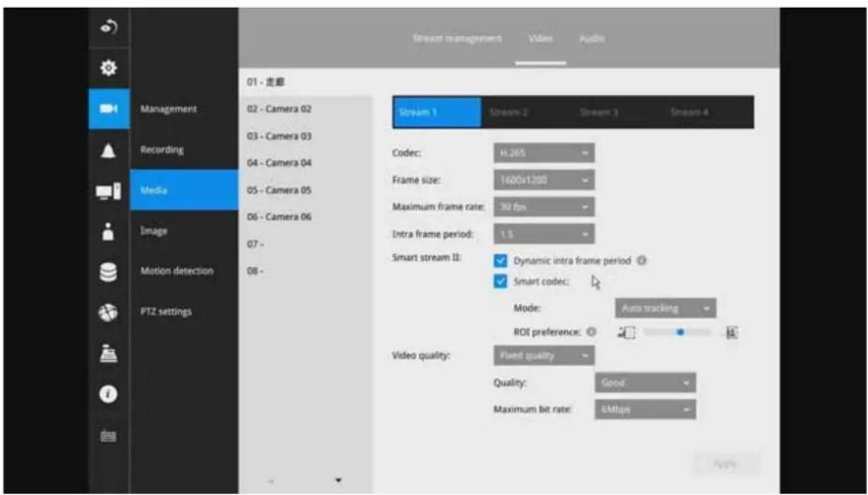Uncheck Dynamic intra frame period checkbox
Screen dimensions: 868x495
pyautogui.click(x=500, y=261)
